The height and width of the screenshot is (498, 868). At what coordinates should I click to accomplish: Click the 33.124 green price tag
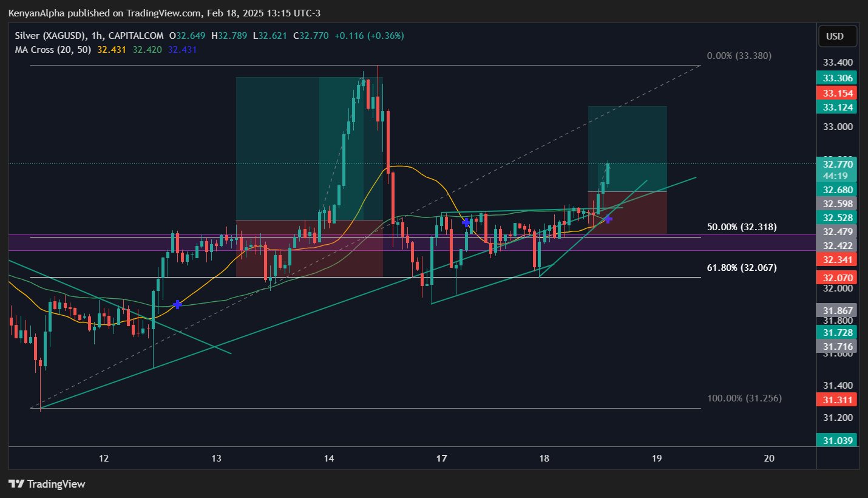(838, 107)
